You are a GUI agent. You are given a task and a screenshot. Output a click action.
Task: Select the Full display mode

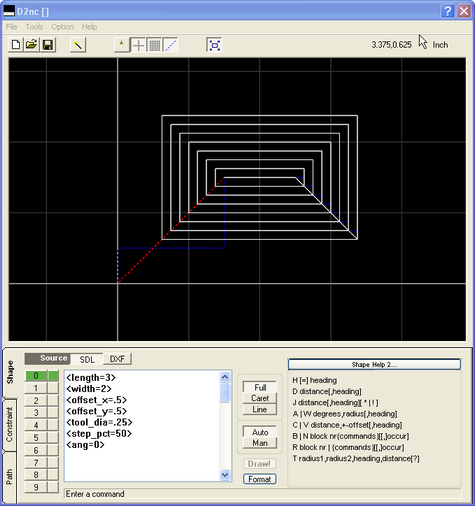tap(260, 387)
